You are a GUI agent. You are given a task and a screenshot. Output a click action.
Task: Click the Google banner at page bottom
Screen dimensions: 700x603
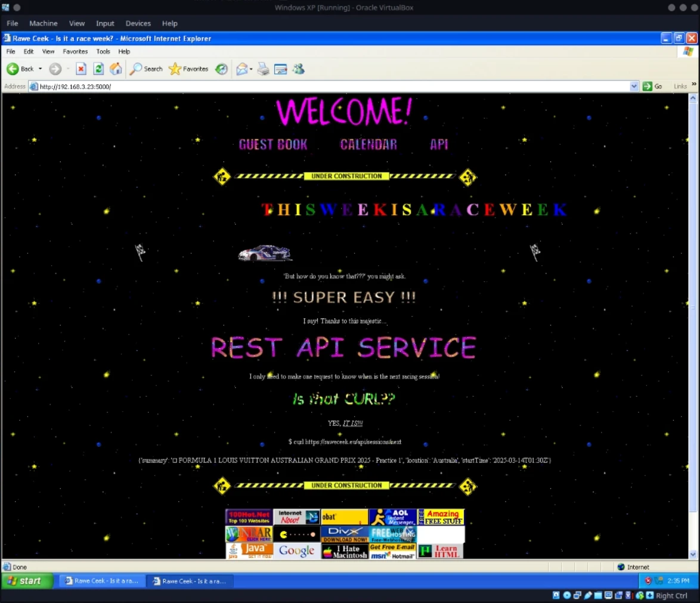(x=296, y=551)
